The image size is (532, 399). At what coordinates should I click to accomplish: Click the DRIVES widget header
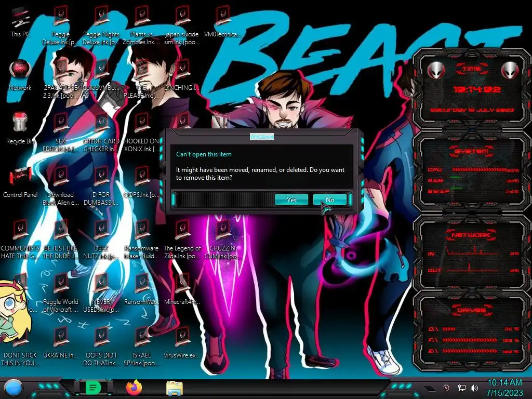coord(472,310)
